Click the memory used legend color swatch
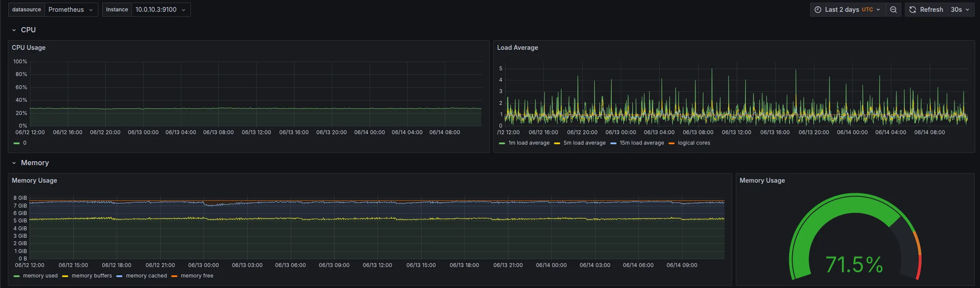 (x=17, y=276)
